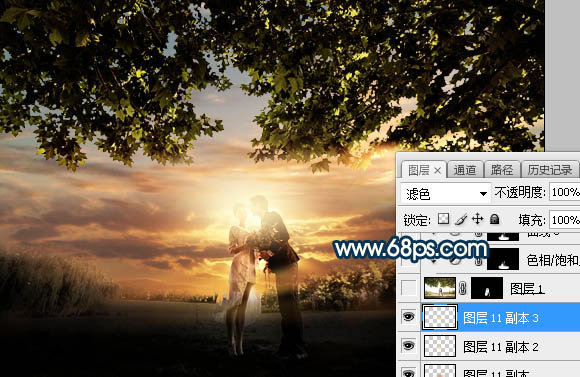Click the lock transparent pixels icon
This screenshot has width=580, height=377.
(443, 219)
